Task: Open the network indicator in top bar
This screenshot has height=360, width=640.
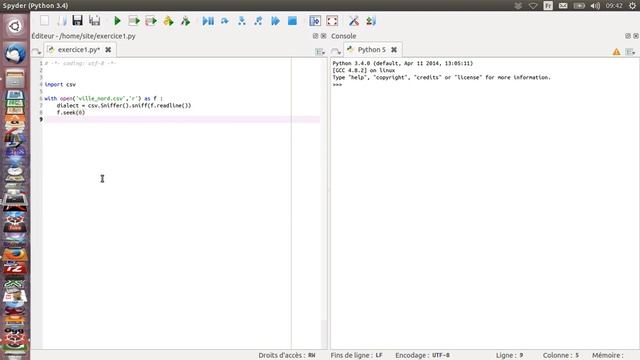Action: (x=533, y=5)
